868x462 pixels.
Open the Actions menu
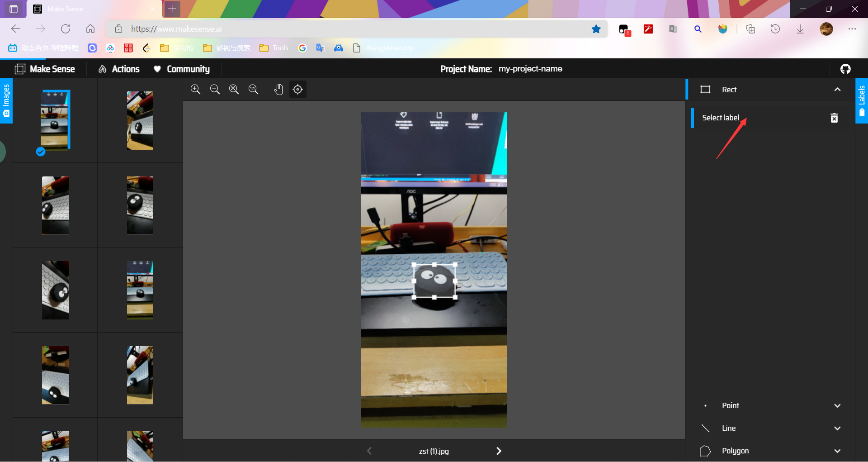point(119,69)
